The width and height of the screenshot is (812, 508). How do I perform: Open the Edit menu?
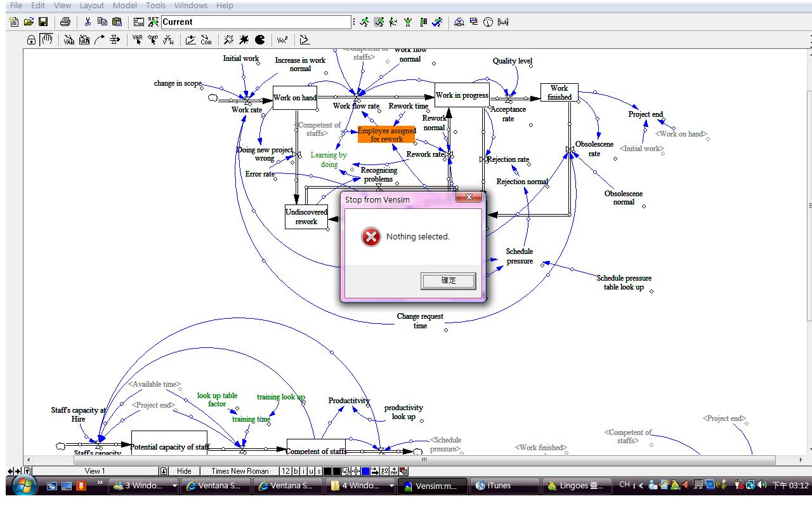click(38, 5)
